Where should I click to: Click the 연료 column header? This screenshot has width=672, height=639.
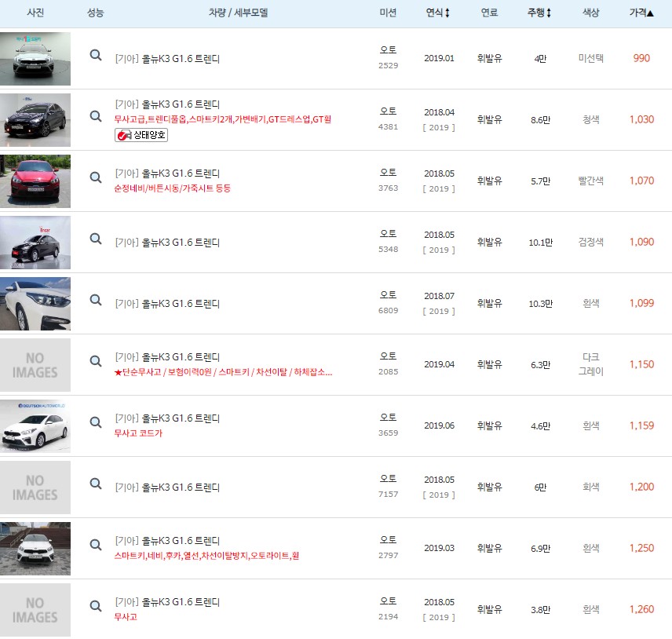489,13
